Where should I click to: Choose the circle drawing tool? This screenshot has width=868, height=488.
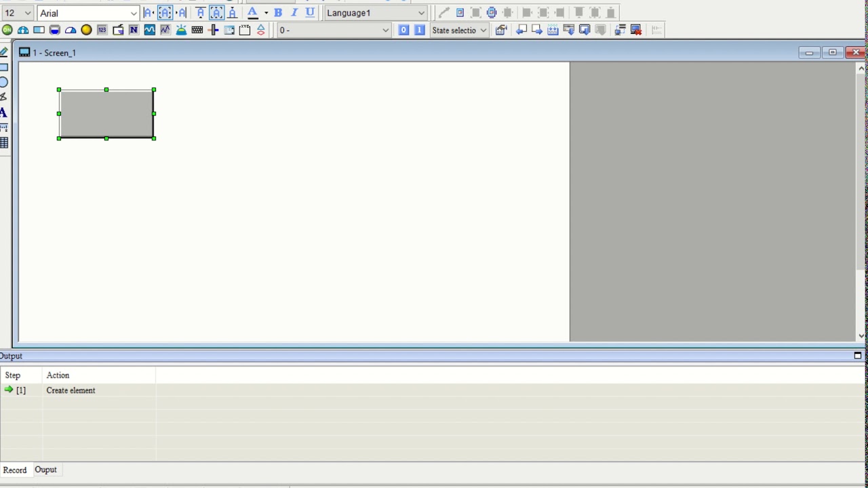(x=3, y=82)
